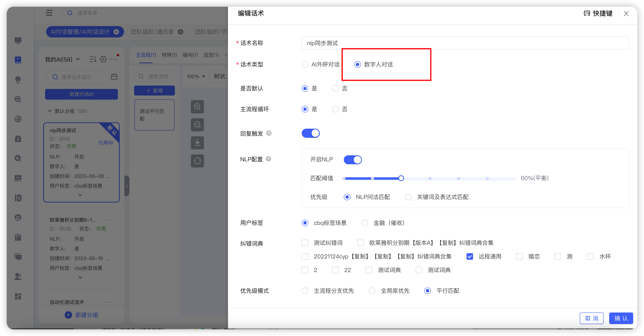Click the clipboard icon in left sidebar
This screenshot has height=336, width=644.
point(18,237)
